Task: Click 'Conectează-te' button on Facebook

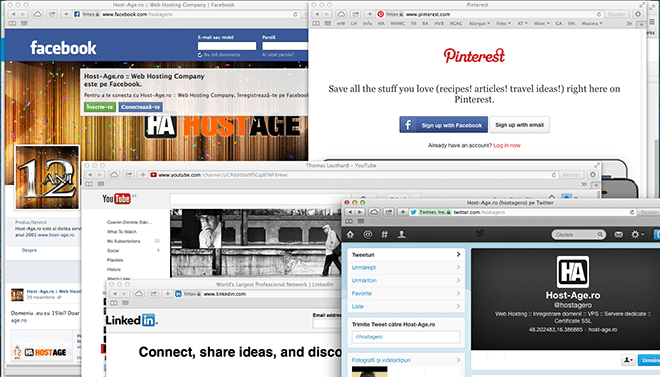Action: tap(140, 107)
